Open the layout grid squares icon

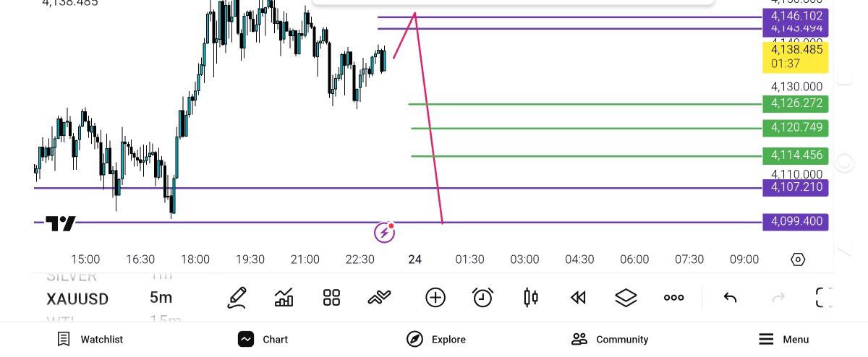pyautogui.click(x=331, y=298)
